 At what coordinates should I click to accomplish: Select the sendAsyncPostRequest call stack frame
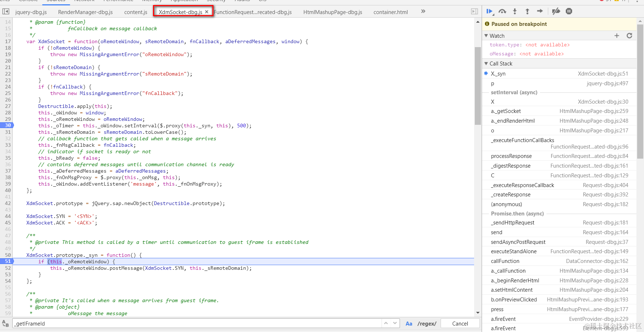tap(559, 242)
